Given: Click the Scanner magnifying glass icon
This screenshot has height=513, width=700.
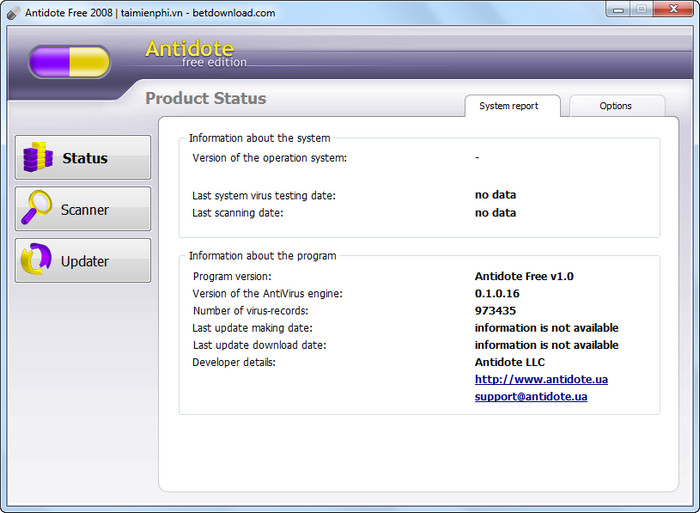Looking at the screenshot, I should (38, 209).
